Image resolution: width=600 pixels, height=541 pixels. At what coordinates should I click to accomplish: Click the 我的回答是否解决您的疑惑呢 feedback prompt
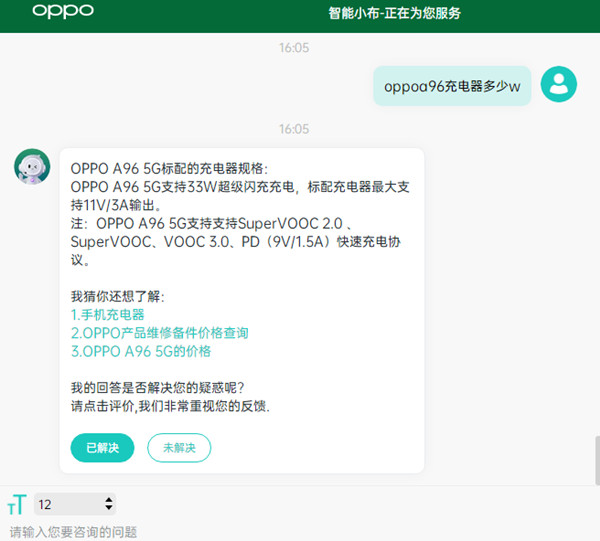(157, 388)
